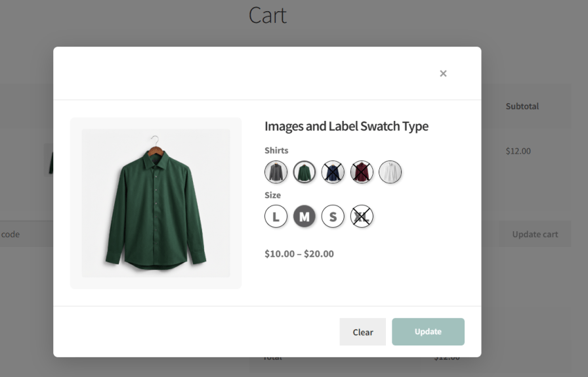Select the green shirt swatch
Viewport: 588px width, 377px height.
pyautogui.click(x=304, y=172)
